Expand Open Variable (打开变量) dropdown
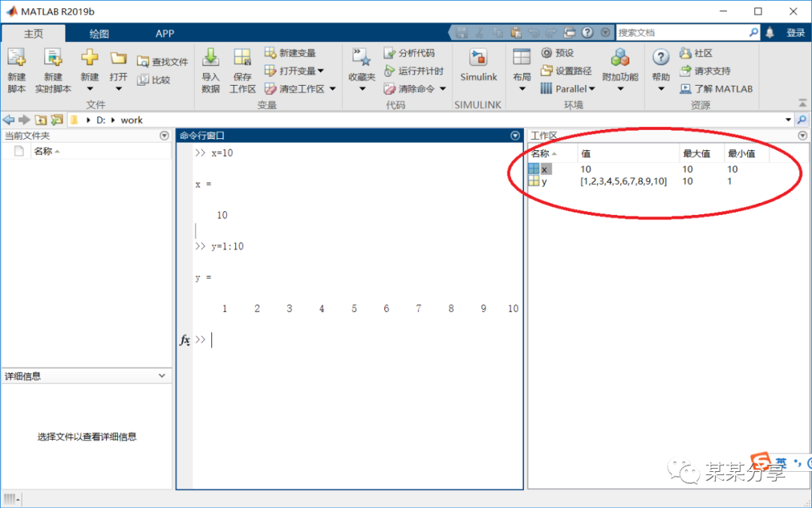 point(320,71)
